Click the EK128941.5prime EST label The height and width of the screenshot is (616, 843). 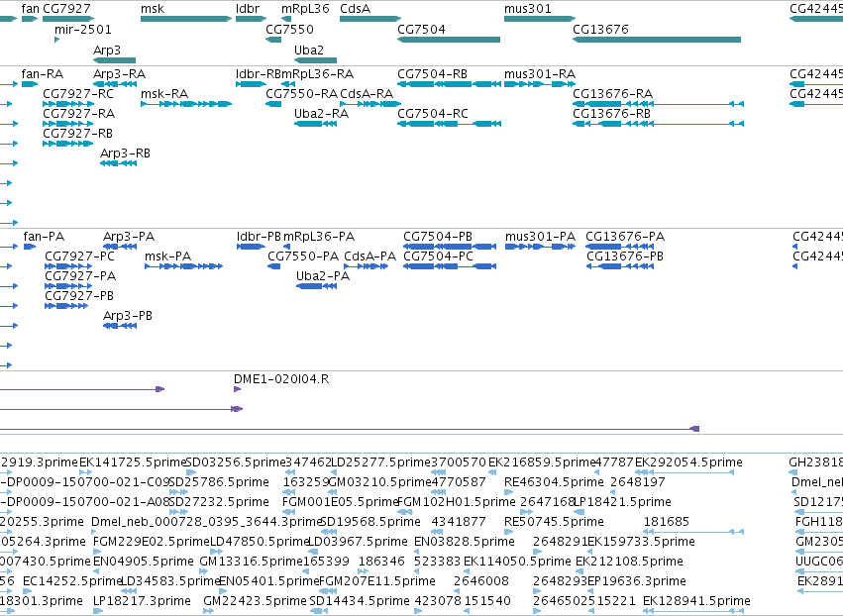696,601
